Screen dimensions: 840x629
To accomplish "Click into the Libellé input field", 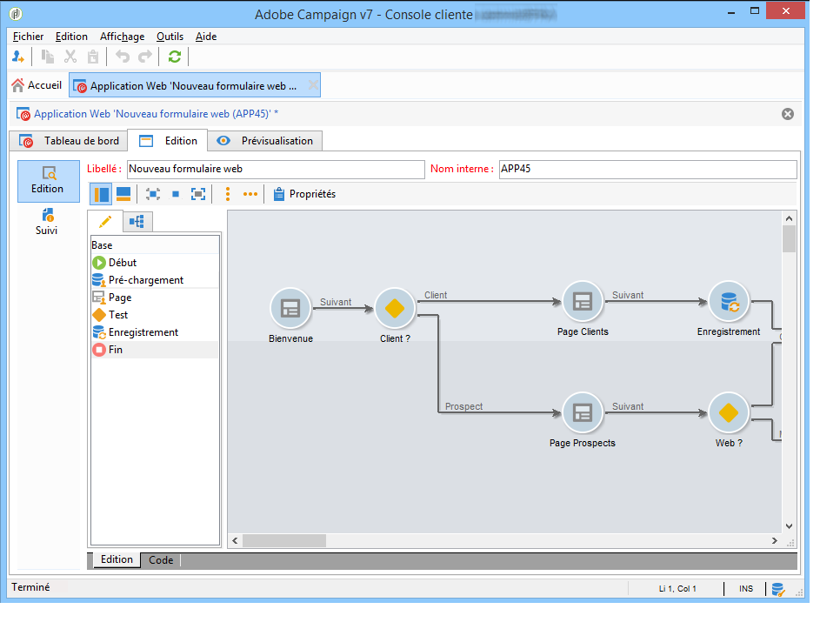I will tap(276, 169).
